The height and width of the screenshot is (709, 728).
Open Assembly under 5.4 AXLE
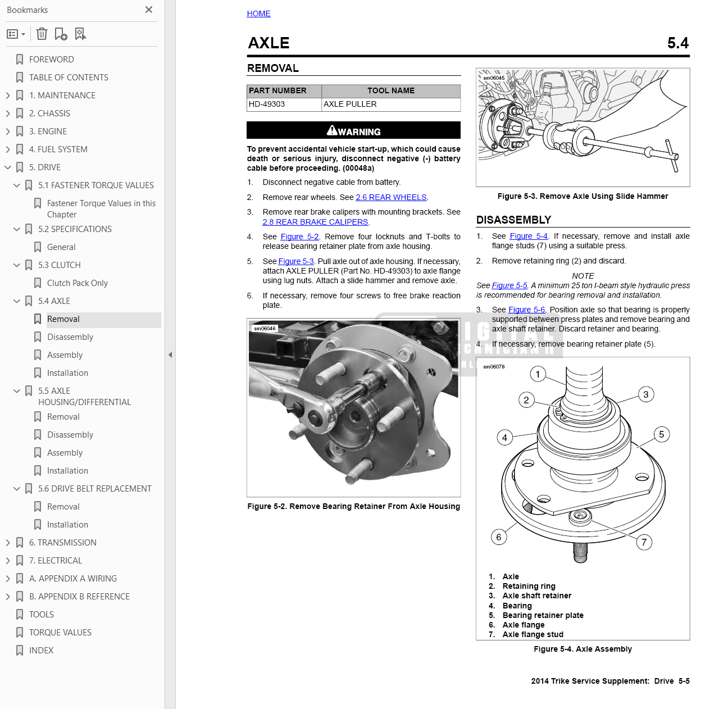point(65,355)
